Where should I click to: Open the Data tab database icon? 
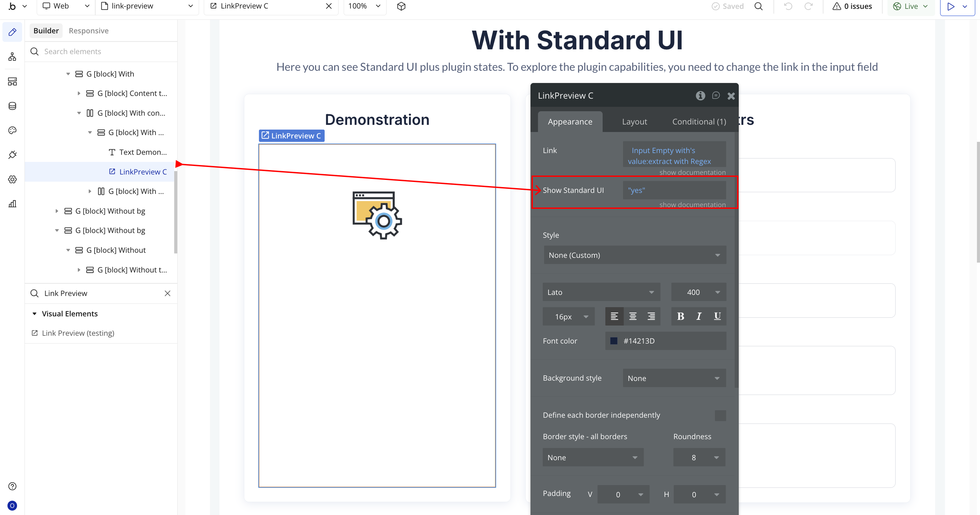tap(12, 106)
